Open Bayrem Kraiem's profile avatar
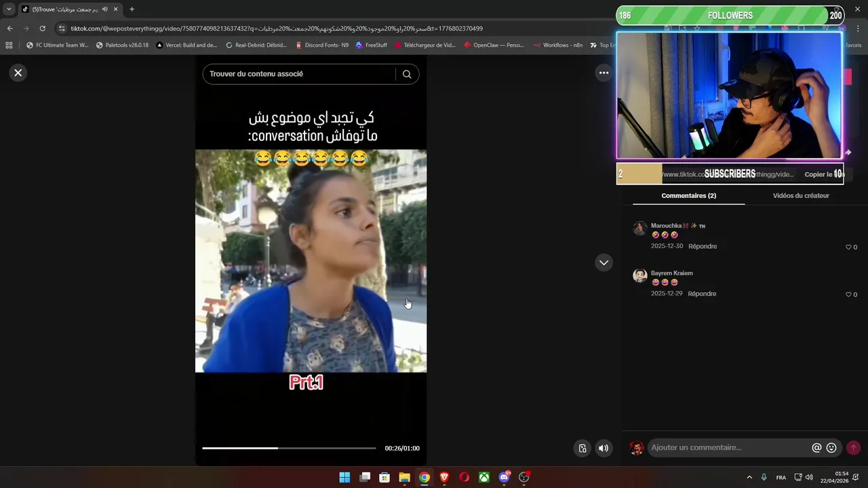Image resolution: width=868 pixels, height=488 pixels. (x=639, y=276)
